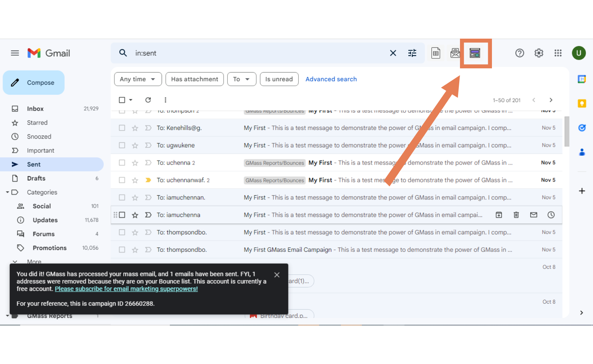Open the Advanced search link
The width and height of the screenshot is (593, 364).
click(x=331, y=79)
